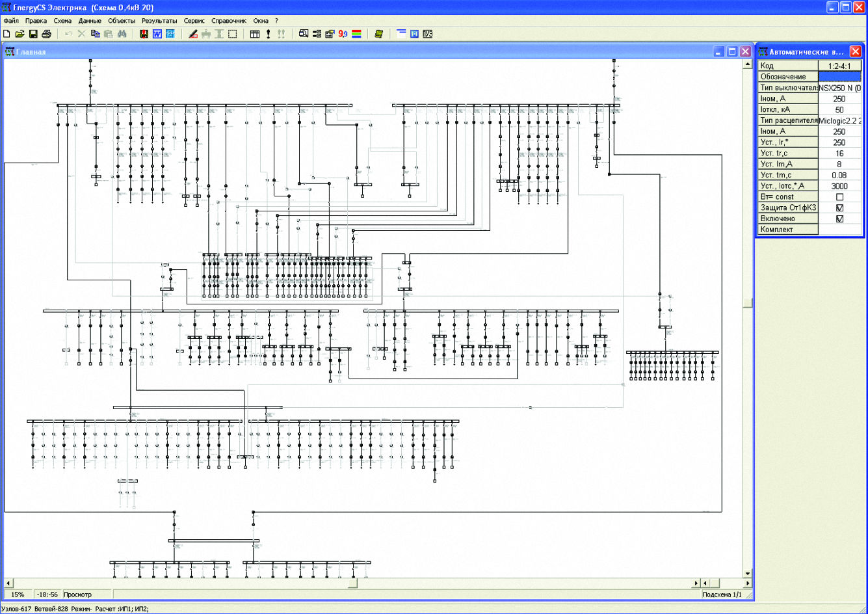Click the colored stripes palette icon
Viewport: 868px width, 614px height.
click(x=356, y=34)
